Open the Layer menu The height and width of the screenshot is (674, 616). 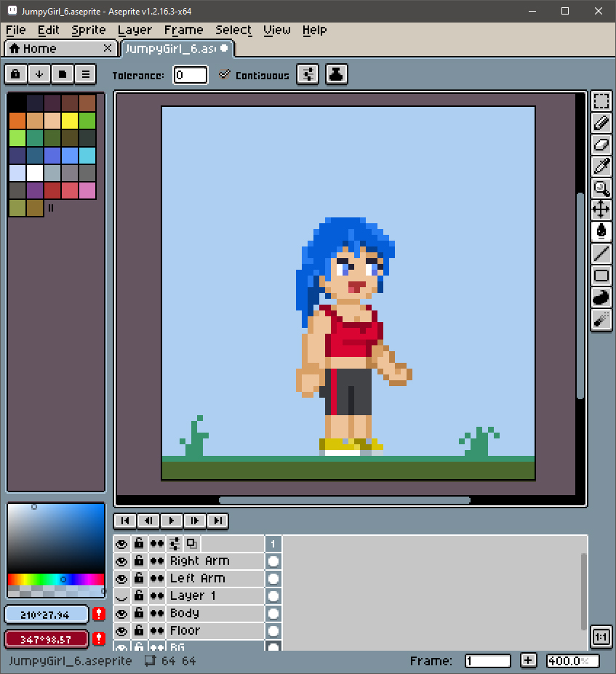[x=135, y=30]
